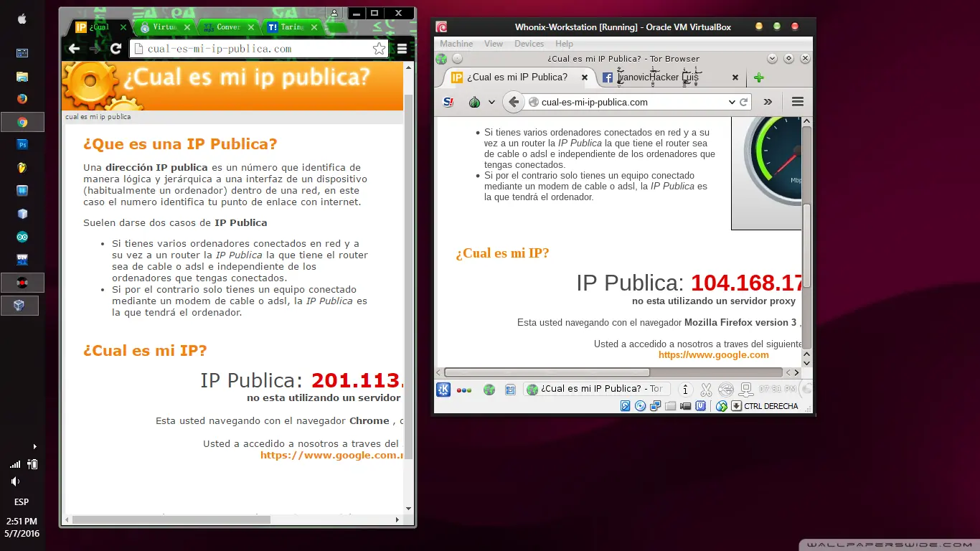This screenshot has width=980, height=551.
Task: Bookmark this page with the star in Chrome
Action: point(379,49)
